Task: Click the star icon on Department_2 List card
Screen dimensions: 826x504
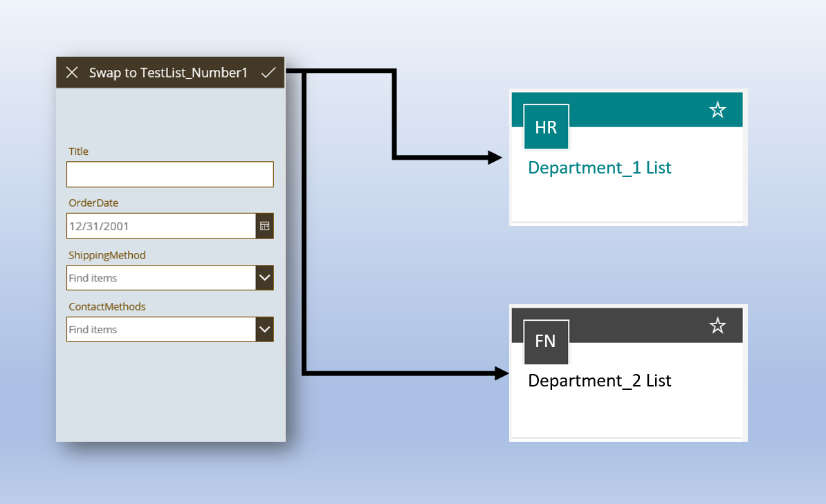Action: (717, 325)
